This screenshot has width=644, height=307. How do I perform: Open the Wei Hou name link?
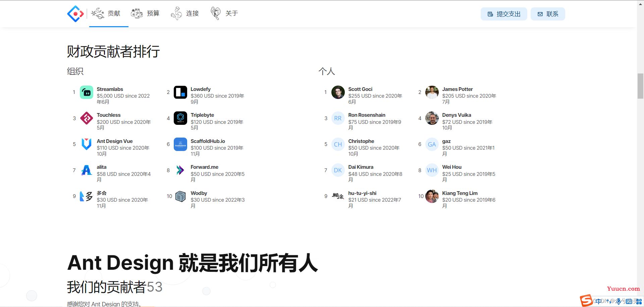tap(452, 167)
